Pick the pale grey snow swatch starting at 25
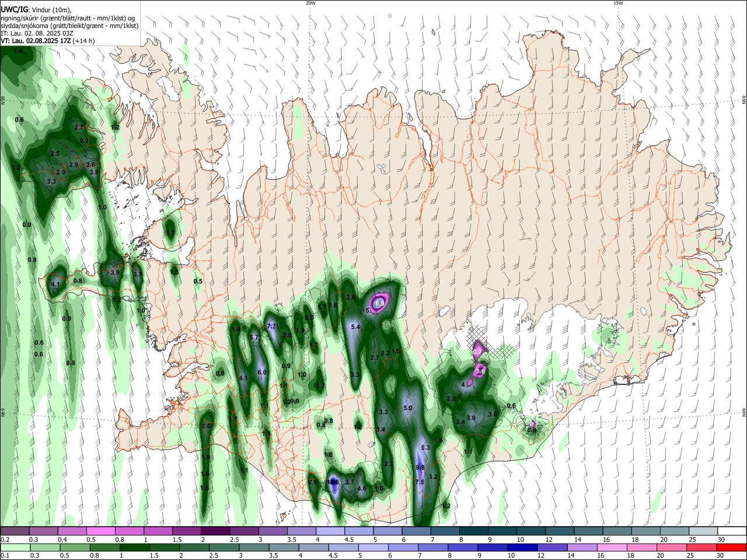The width and height of the screenshot is (747, 560). [703, 531]
